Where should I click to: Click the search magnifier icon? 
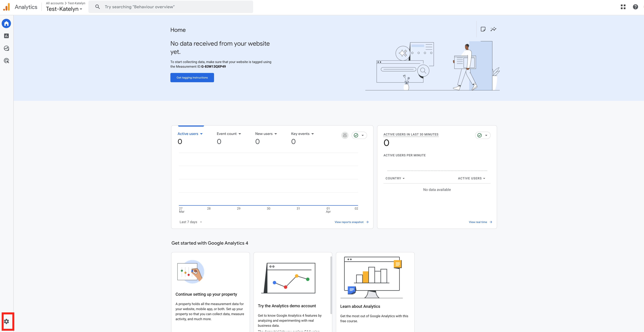click(x=98, y=7)
